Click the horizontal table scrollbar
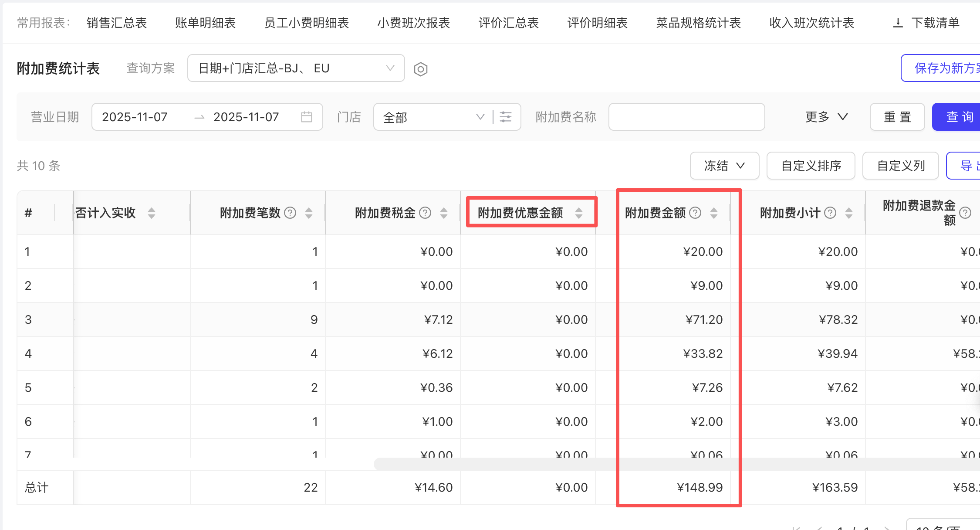The image size is (980, 530). (653, 464)
